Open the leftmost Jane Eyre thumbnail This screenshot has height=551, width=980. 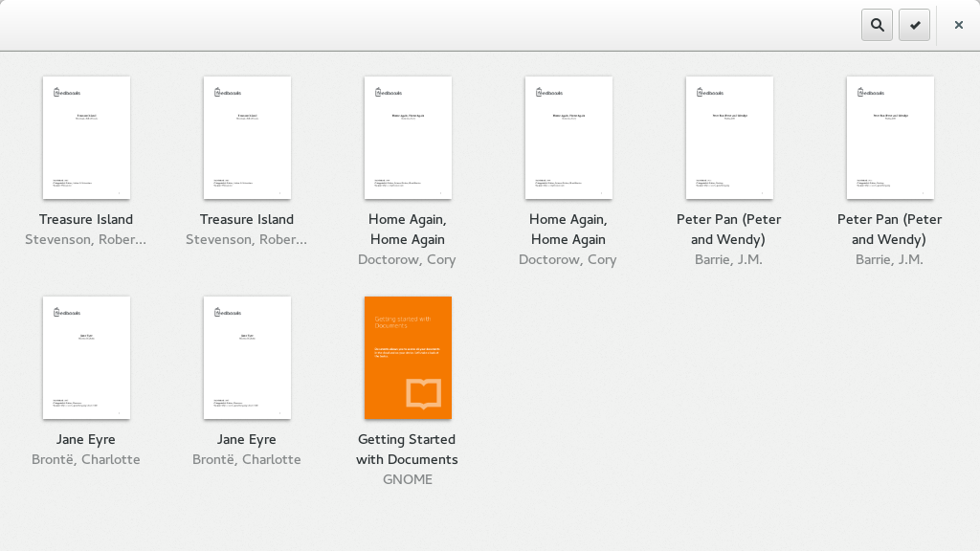[x=86, y=357]
